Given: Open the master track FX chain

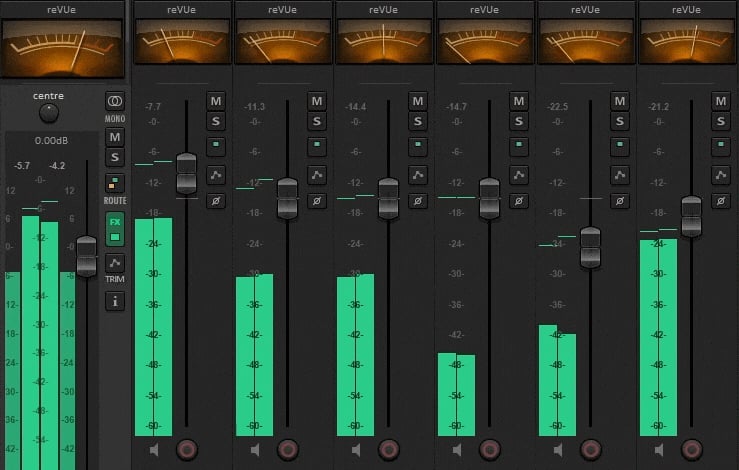Looking at the screenshot, I should click(x=115, y=229).
